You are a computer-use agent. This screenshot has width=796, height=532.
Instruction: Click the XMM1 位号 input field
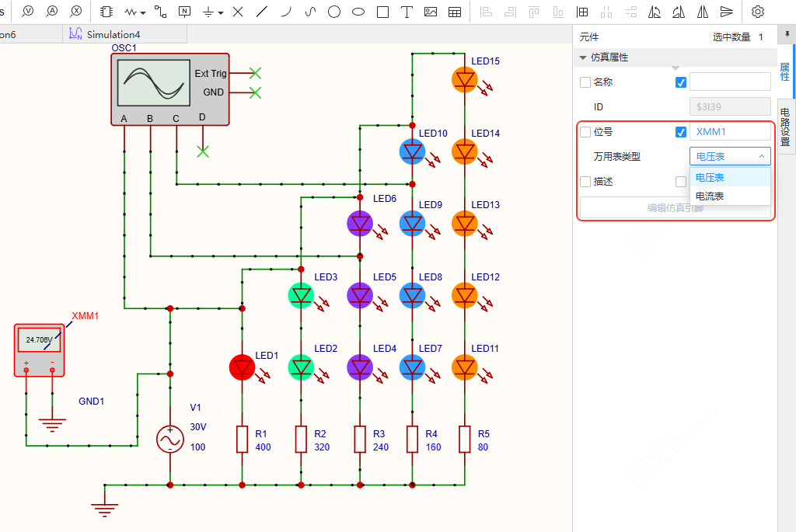click(729, 132)
